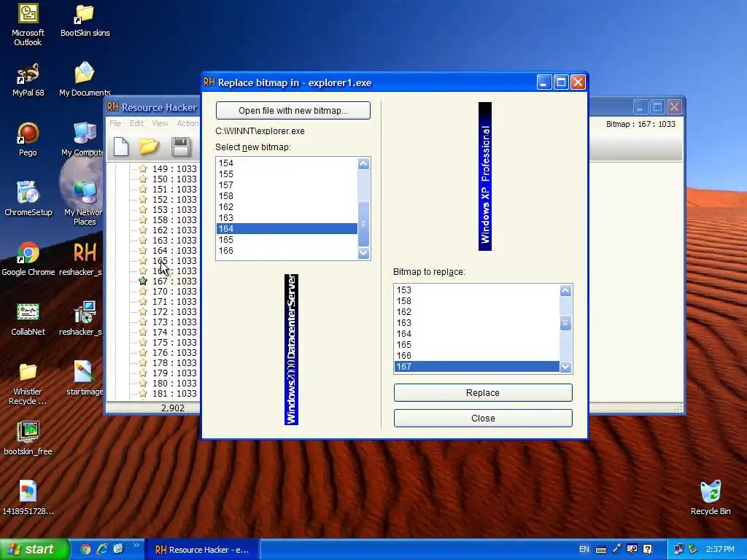Screen dimensions: 747x560
Task: Click the New file icon in Resource Hacker toolbar
Action: pyautogui.click(x=121, y=146)
